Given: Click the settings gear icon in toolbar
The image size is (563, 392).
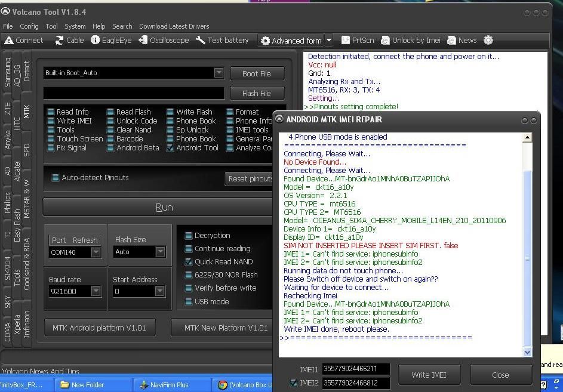Looking at the screenshot, I should [488, 41].
